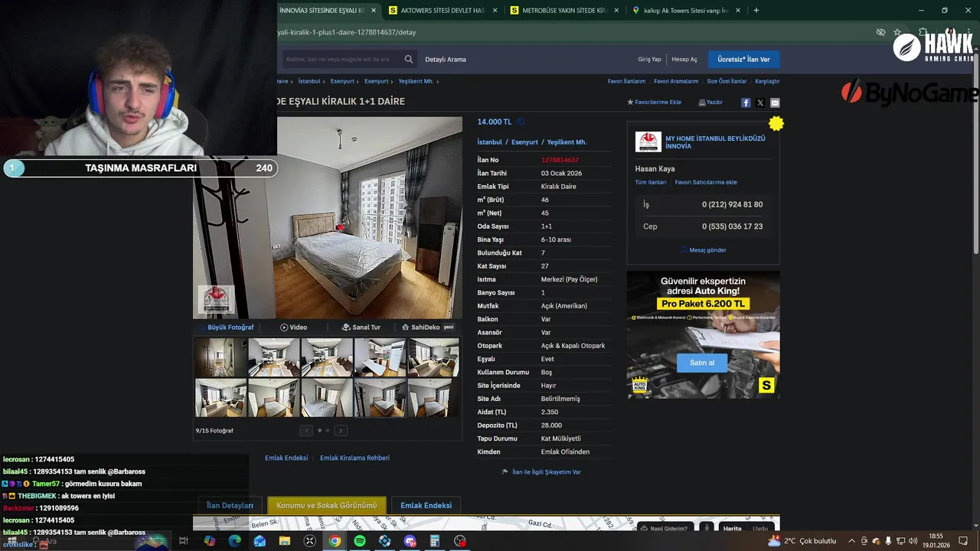Open the Büyük Fotoğraf view
The width and height of the screenshot is (980, 551).
[x=227, y=327]
